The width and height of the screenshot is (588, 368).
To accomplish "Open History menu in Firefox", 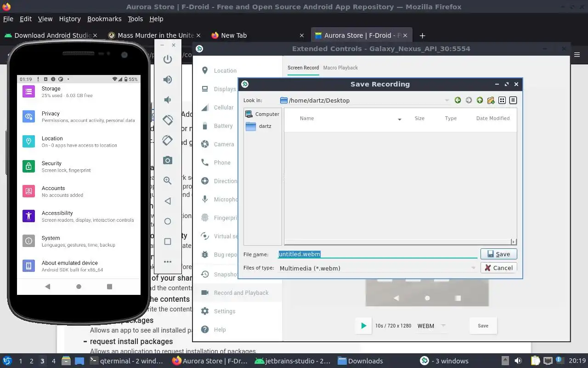I will tap(70, 19).
